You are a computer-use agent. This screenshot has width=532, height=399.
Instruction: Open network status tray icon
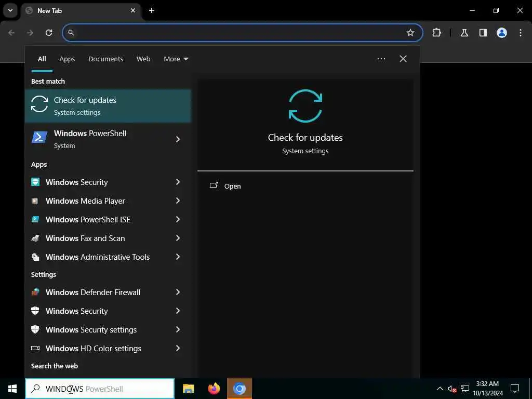(x=465, y=389)
